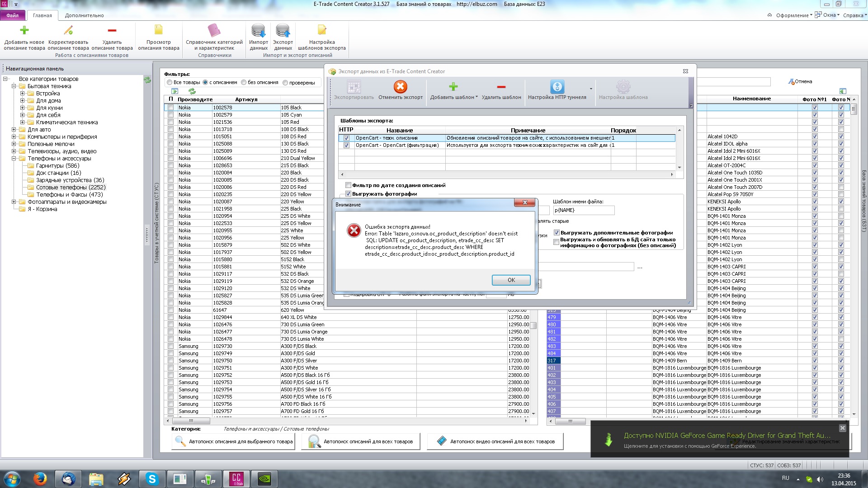Open the Файл menu
This screenshot has width=868, height=488.
(x=13, y=15)
